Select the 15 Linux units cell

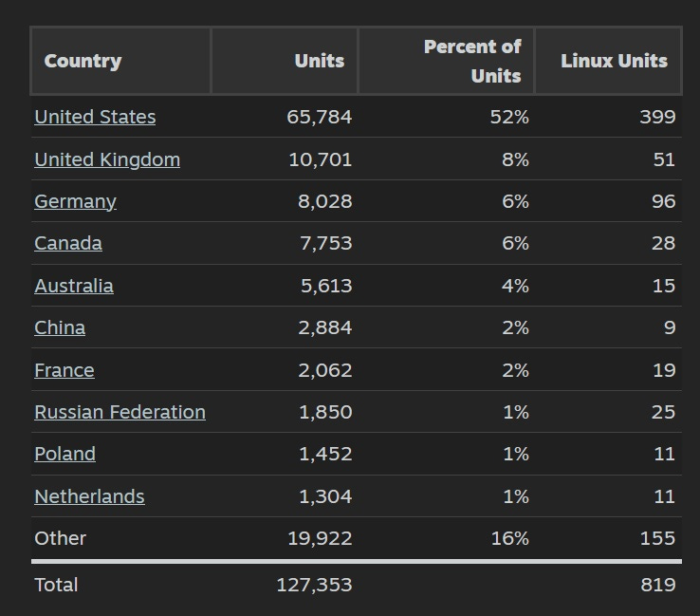click(664, 286)
